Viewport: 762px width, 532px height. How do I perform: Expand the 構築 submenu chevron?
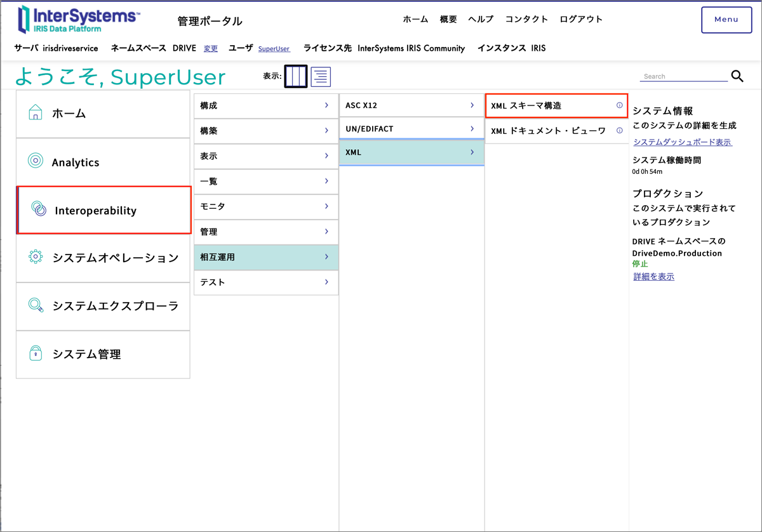coord(326,131)
